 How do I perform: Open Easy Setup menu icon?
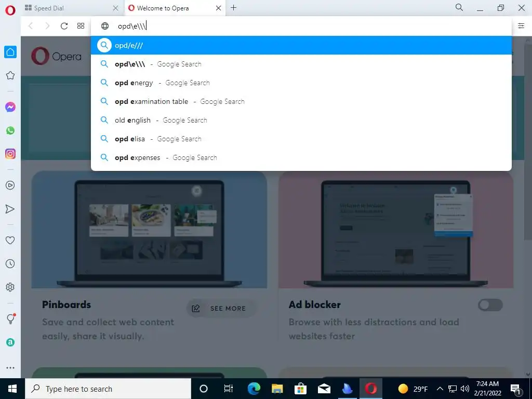click(x=521, y=26)
